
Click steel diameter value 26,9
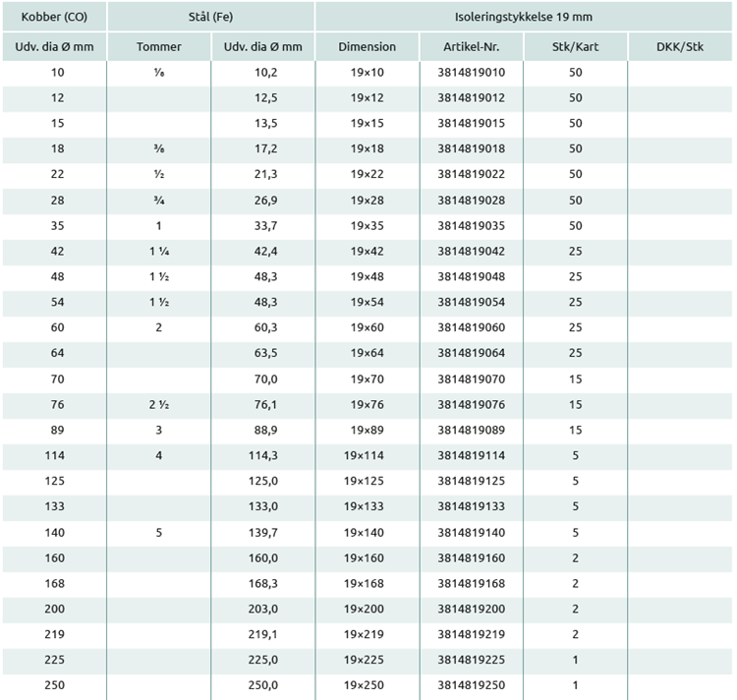(266, 201)
